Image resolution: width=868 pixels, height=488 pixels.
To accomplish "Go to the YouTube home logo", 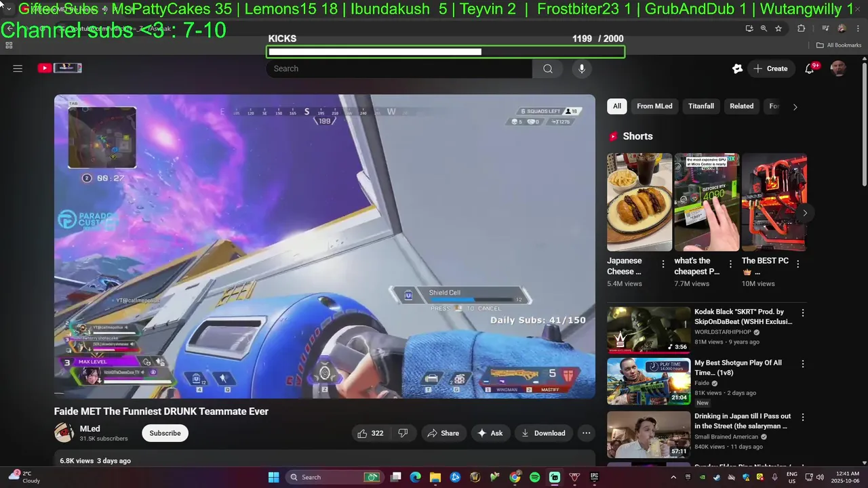I will pyautogui.click(x=60, y=68).
